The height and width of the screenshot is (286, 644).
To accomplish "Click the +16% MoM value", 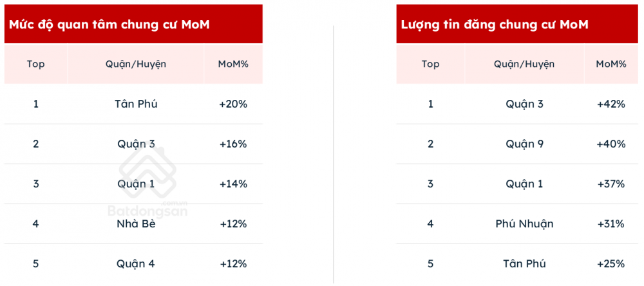I will 233,144.
